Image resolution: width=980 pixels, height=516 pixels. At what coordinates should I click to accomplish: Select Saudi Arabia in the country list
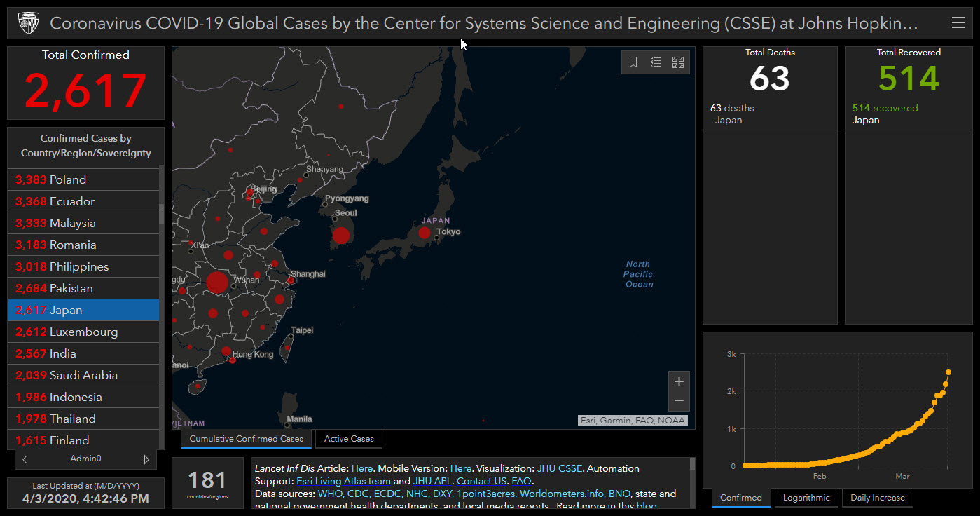(x=83, y=375)
